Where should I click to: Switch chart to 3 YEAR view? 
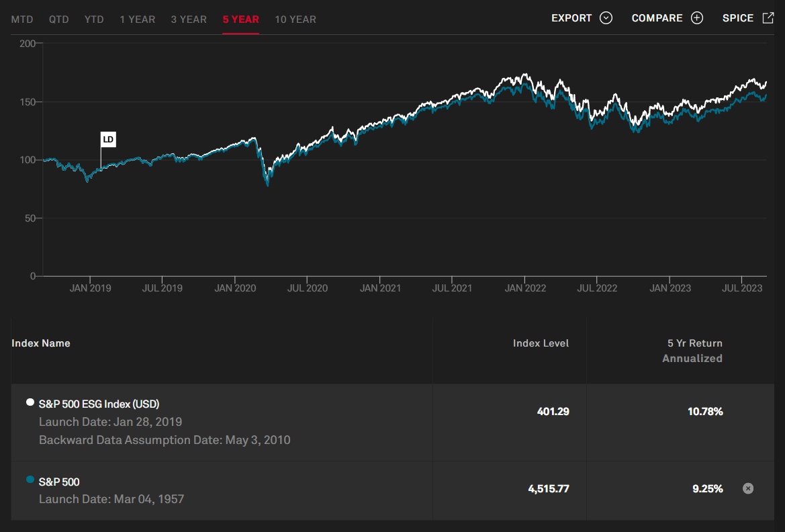tap(189, 19)
